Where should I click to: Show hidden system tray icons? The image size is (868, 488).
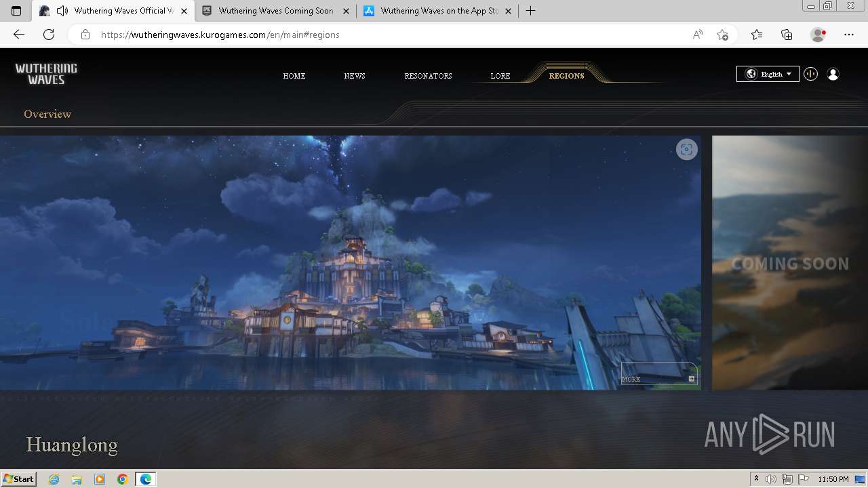[756, 479]
